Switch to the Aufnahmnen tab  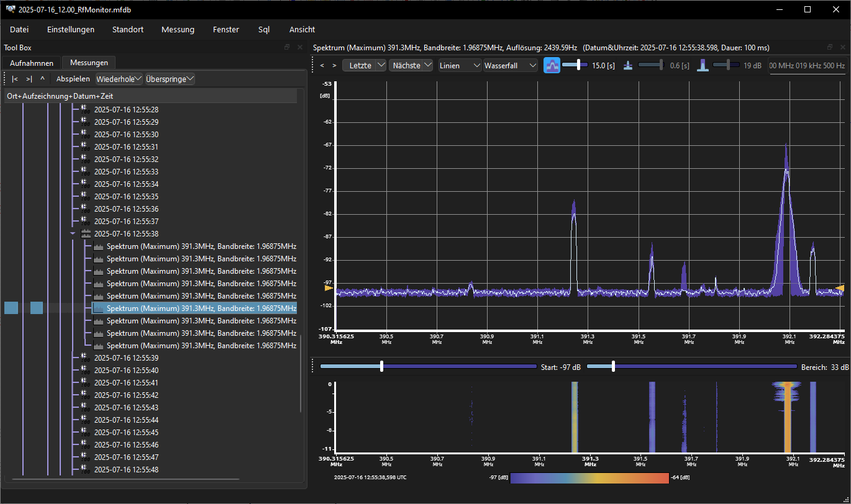[31, 63]
